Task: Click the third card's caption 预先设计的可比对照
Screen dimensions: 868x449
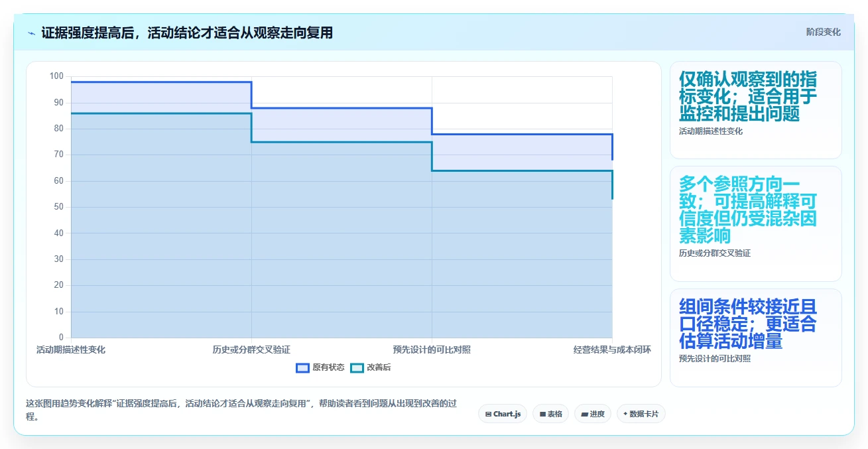Action: (x=715, y=359)
